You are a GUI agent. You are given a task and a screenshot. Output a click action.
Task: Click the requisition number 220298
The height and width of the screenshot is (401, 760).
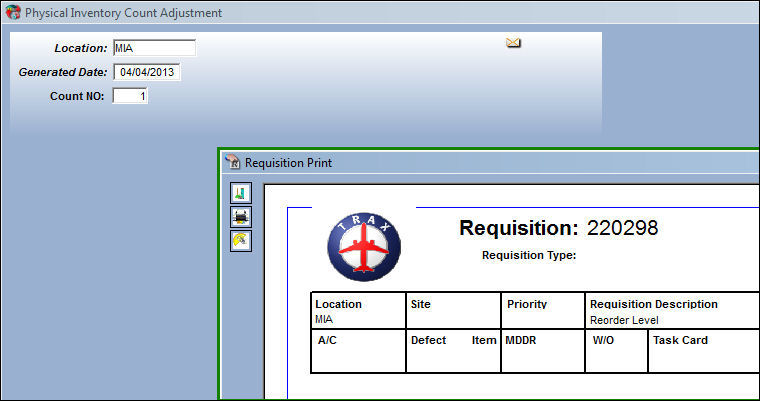tap(622, 228)
